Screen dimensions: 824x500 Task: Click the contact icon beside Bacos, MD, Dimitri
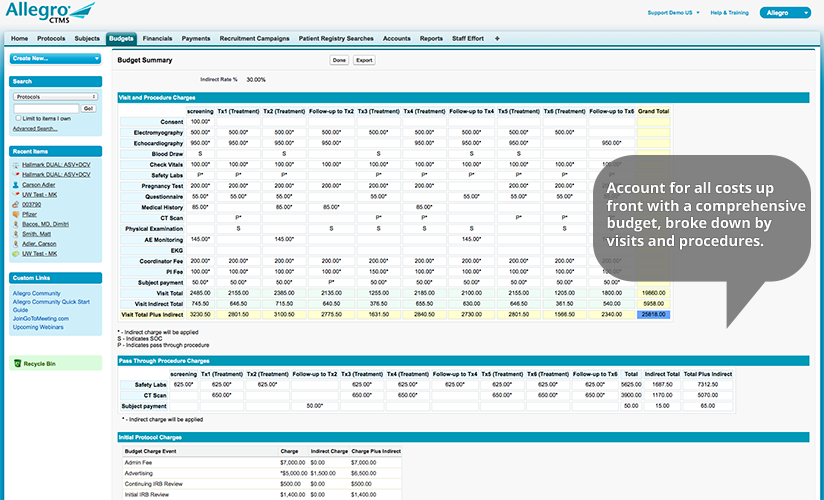[16, 224]
